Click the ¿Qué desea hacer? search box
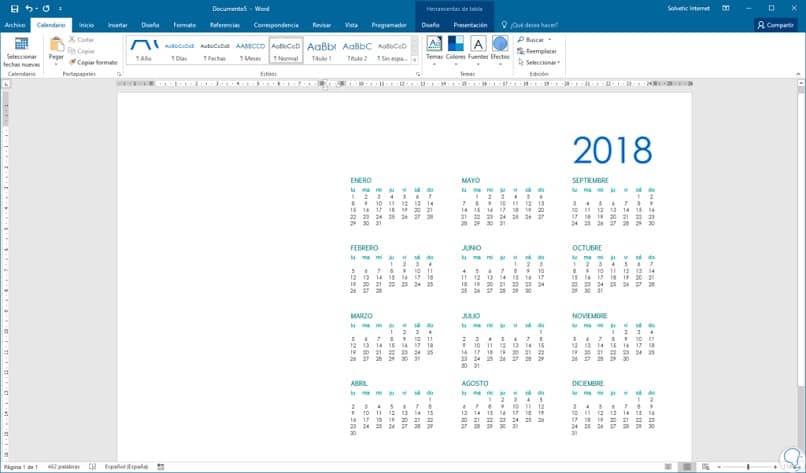The height and width of the screenshot is (473, 806). 529,25
